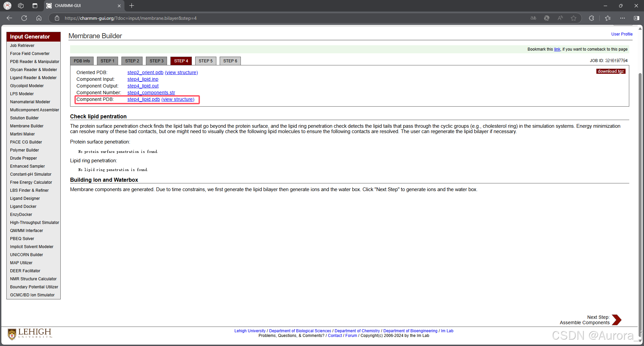This screenshot has height=346, width=644.
Task: View structure of Oriented PDB
Action: 181,72
